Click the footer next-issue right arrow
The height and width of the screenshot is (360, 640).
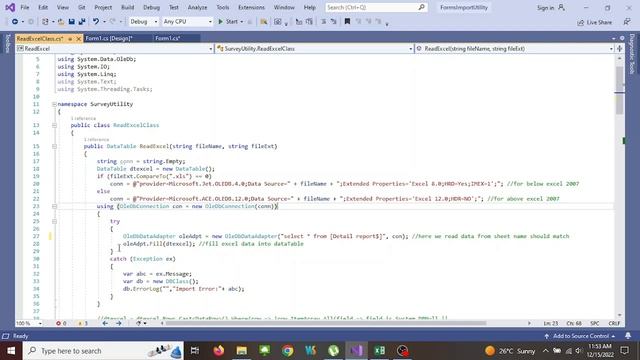click(x=118, y=323)
